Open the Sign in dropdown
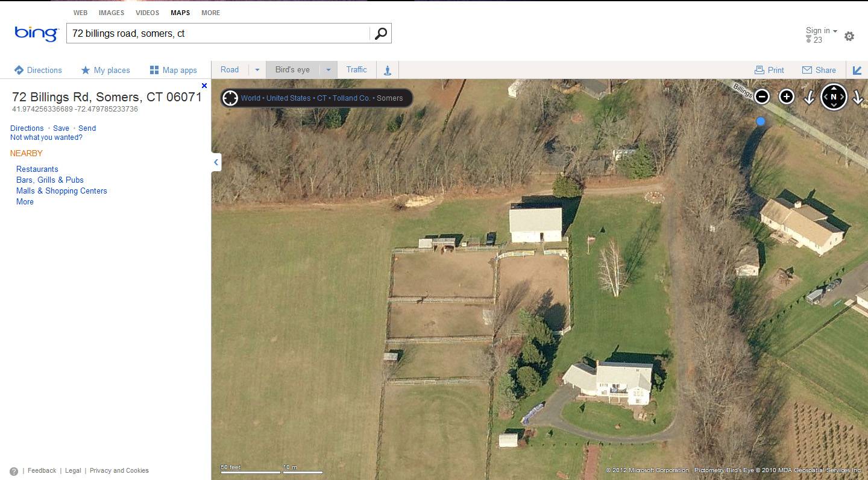The image size is (868, 480). [822, 31]
